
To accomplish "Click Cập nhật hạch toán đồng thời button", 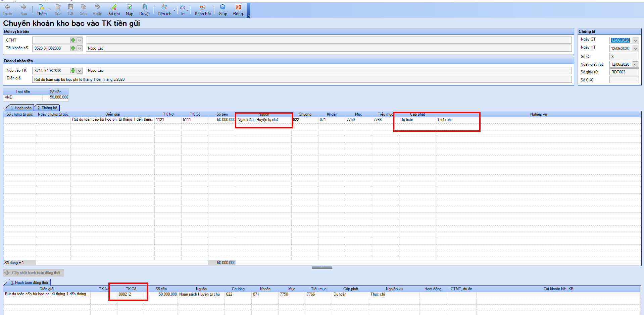I will click(x=33, y=273).
